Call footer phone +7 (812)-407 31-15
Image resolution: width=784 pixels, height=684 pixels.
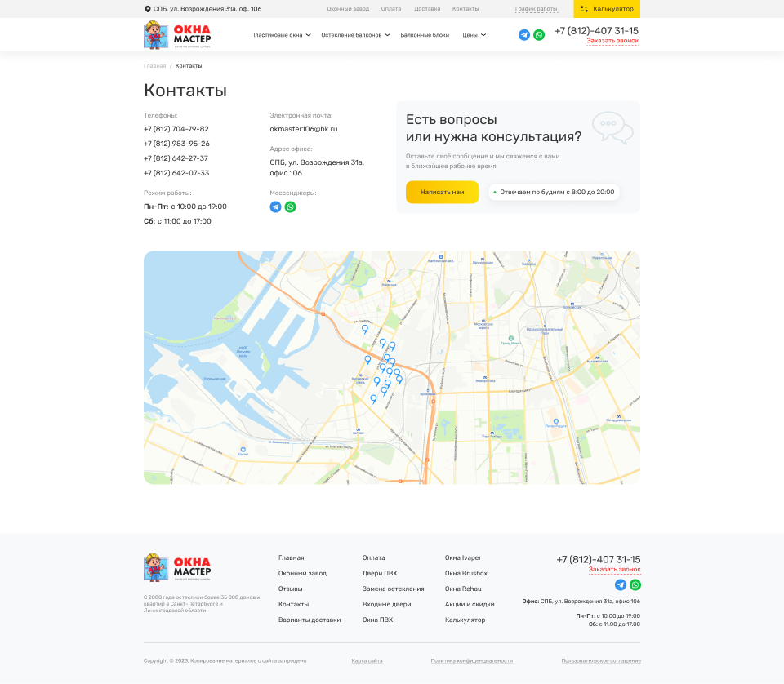point(599,559)
